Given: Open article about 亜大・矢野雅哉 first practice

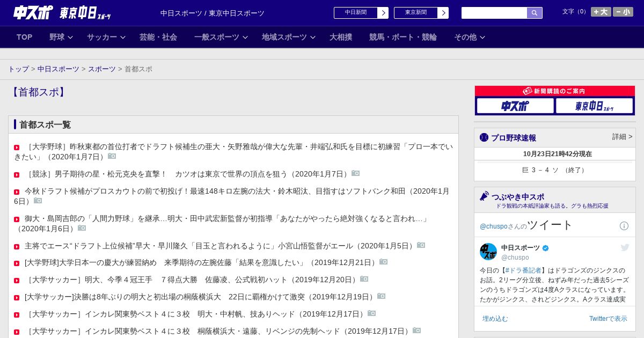Looking at the screenshot, I should [x=233, y=152].
